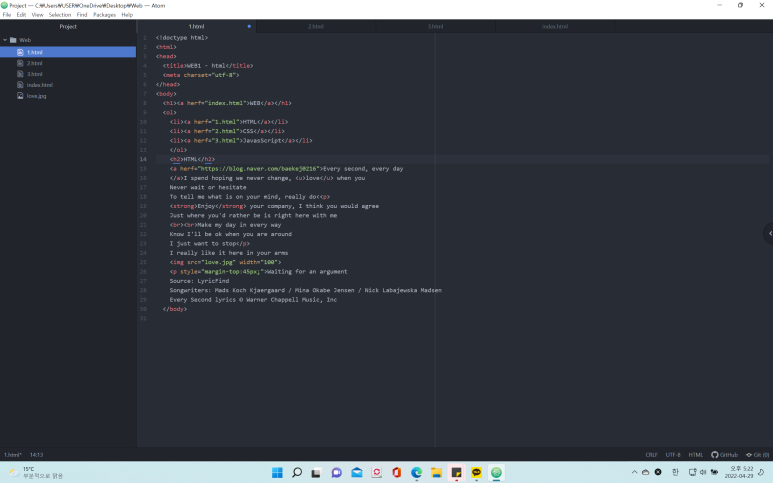Open File Explorer from taskbar
The image size is (773, 483).
[x=436, y=473]
